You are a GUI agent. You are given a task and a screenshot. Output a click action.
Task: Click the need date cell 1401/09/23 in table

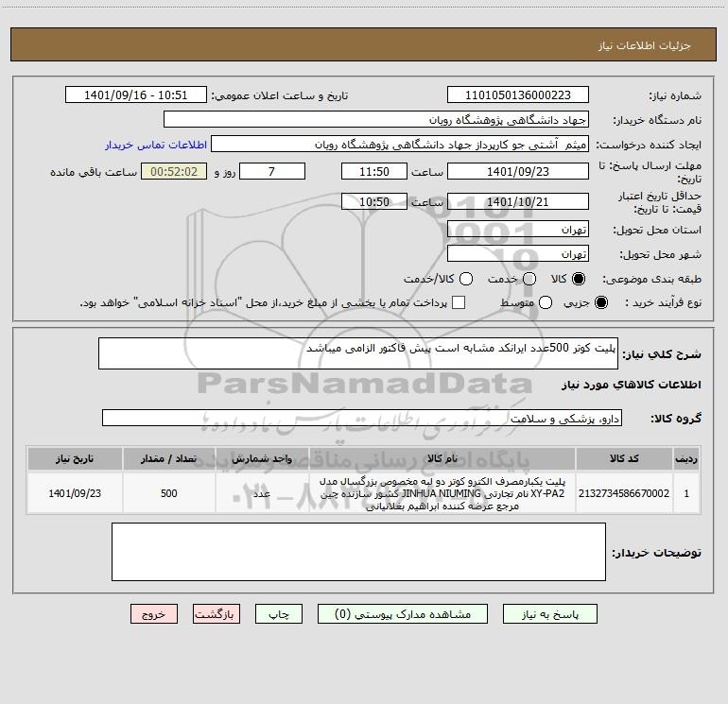click(x=75, y=493)
